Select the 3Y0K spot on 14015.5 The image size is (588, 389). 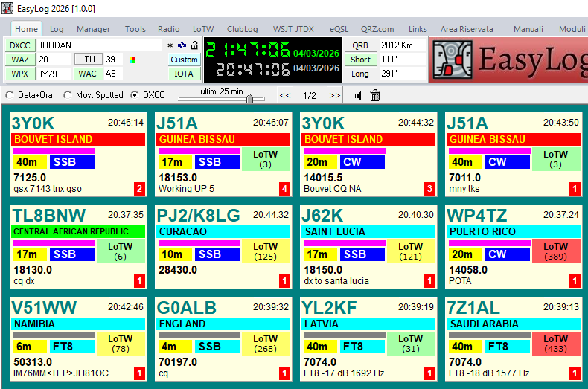click(x=368, y=155)
